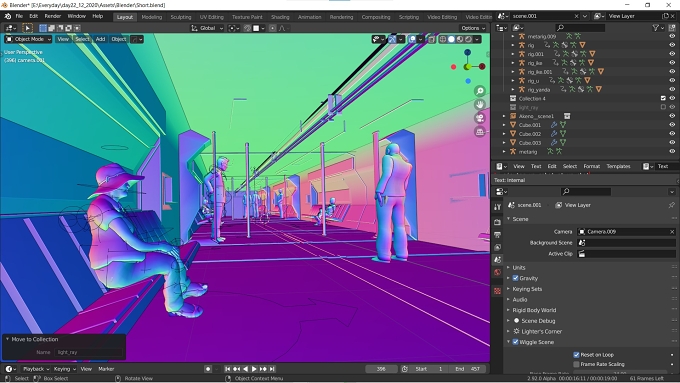Open the Object Mode dropdown
The width and height of the screenshot is (680, 383).
(28, 39)
